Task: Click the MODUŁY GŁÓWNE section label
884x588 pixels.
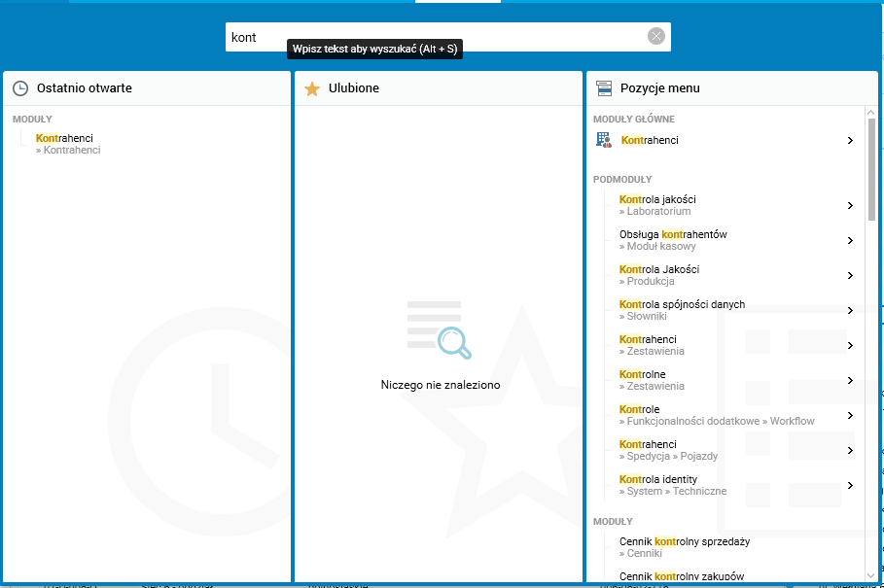Action: click(634, 119)
